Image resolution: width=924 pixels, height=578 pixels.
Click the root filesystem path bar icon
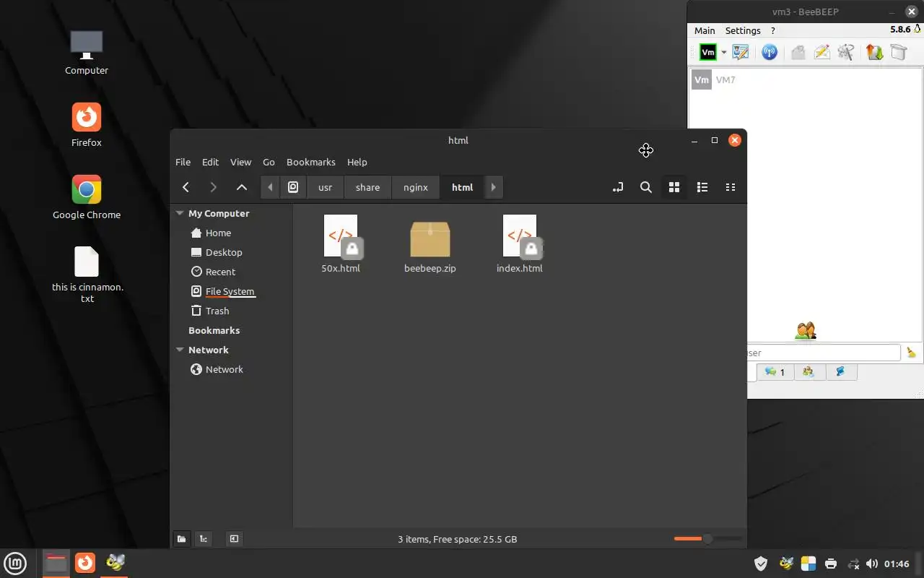[293, 187]
